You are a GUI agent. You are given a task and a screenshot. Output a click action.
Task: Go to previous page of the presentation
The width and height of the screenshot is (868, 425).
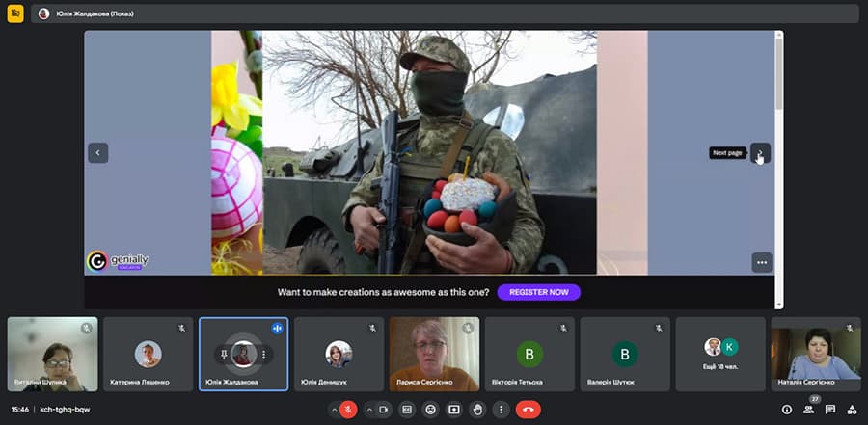coord(98,152)
